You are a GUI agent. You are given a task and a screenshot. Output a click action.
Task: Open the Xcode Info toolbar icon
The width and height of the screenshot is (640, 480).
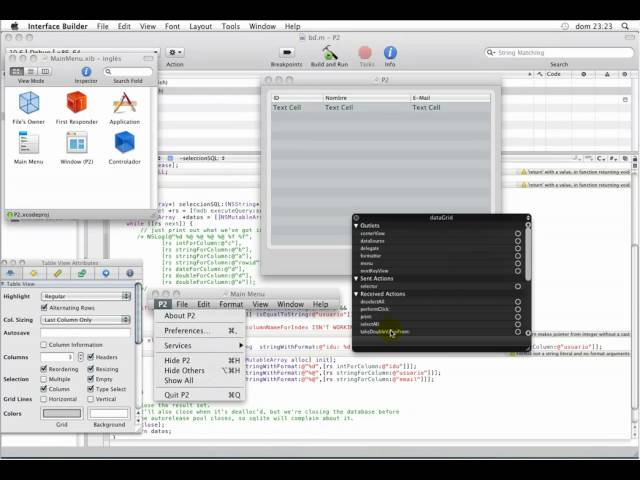390,53
